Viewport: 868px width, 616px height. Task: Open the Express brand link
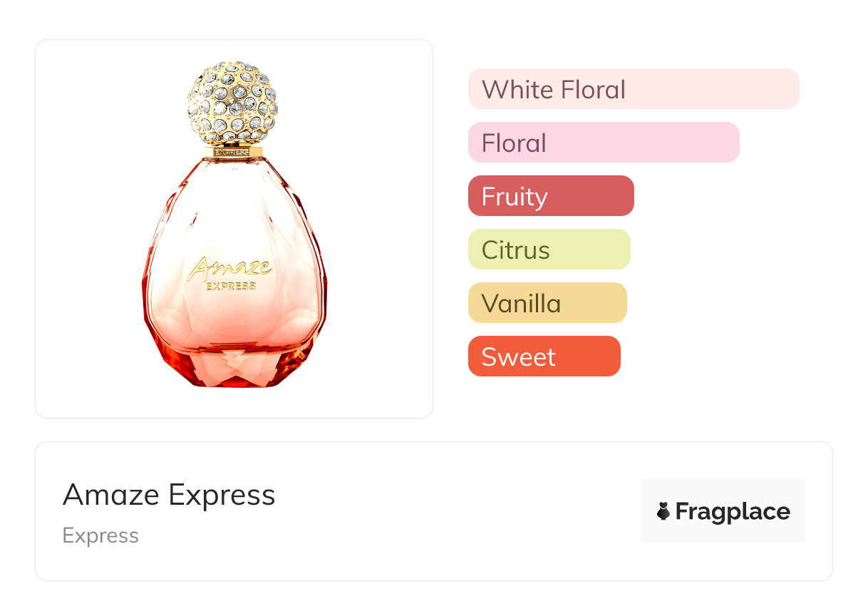[100, 535]
